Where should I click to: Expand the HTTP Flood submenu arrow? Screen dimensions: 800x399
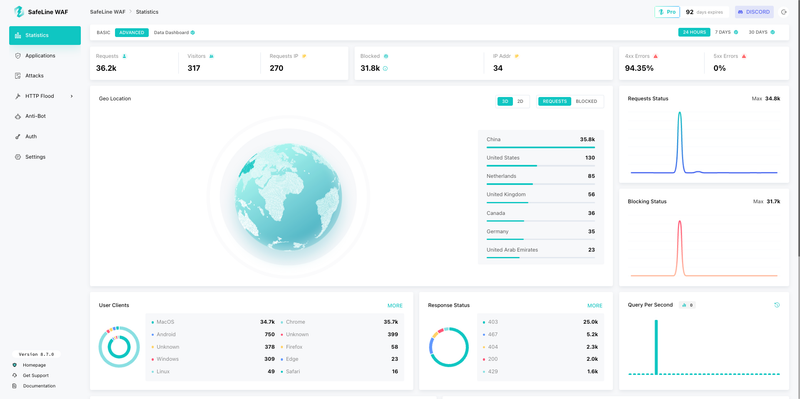(71, 96)
